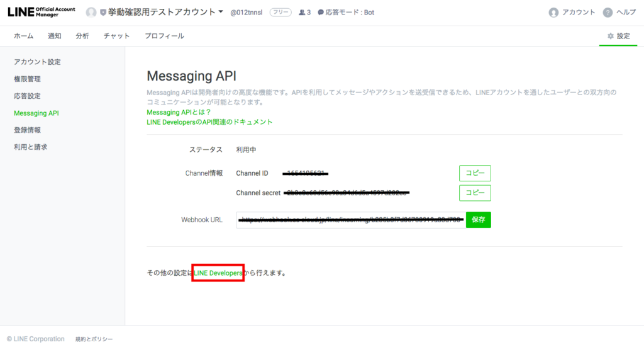This screenshot has height=352, width=644.
Task: Copy the Channel ID with コピー button
Action: (475, 173)
